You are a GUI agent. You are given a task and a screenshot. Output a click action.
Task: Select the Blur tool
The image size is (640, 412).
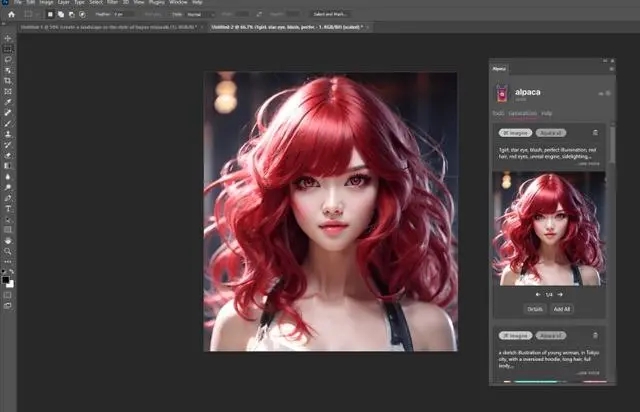click(8, 177)
